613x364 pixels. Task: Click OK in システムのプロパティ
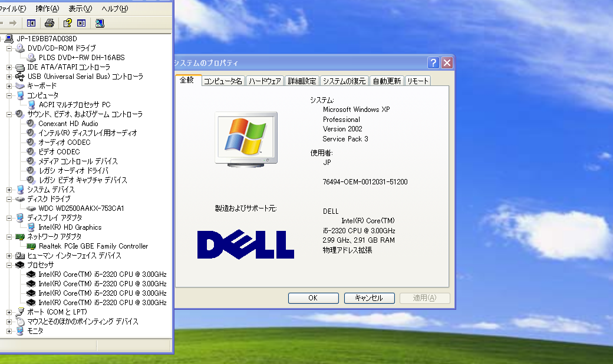point(313,298)
